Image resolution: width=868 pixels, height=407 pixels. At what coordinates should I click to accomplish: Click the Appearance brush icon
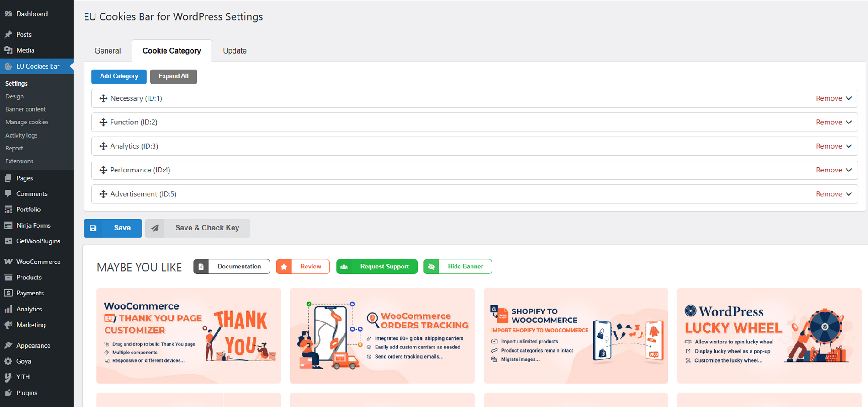pyautogui.click(x=8, y=345)
